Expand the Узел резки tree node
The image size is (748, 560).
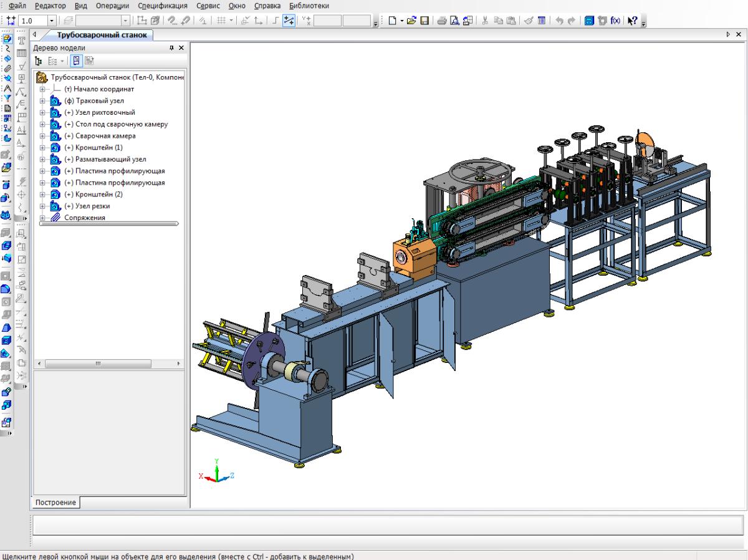tap(42, 206)
